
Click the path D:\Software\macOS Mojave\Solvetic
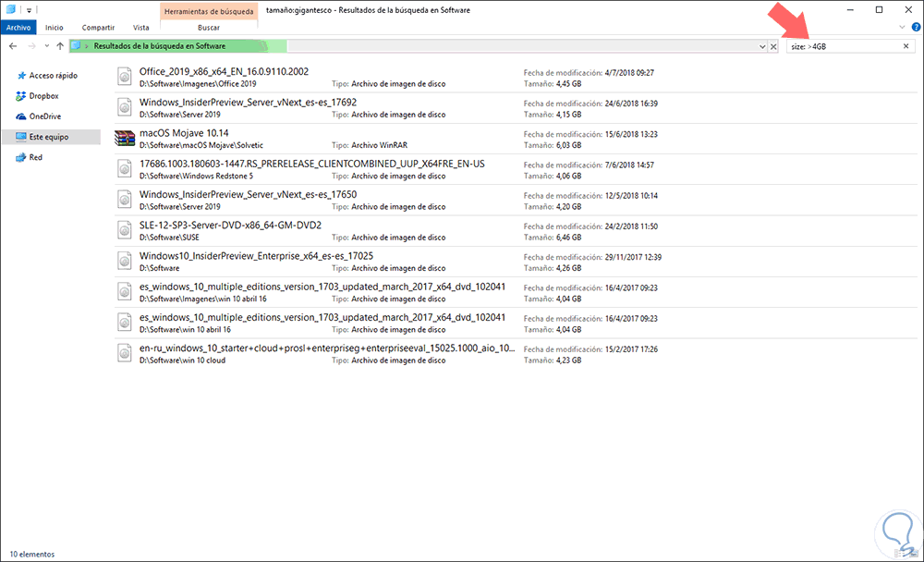[x=201, y=145]
